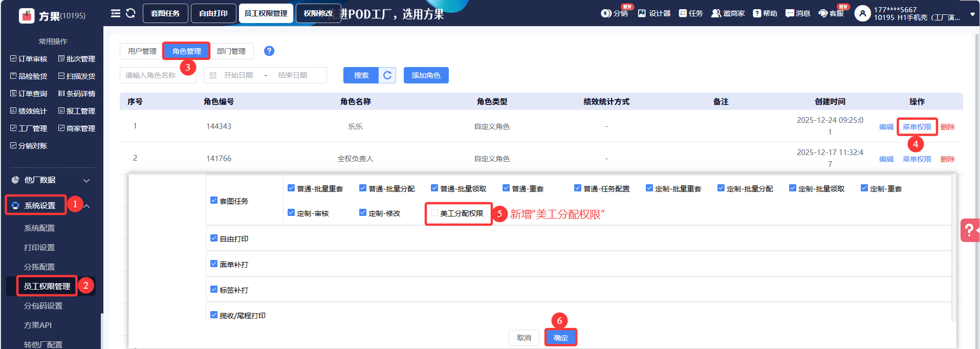Screen dimensions: 980x349
Task: Open 品检验货 shortcut
Action: tap(29, 76)
